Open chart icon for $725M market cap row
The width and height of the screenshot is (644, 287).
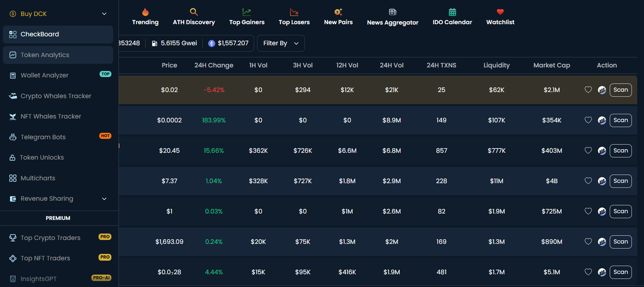(602, 211)
